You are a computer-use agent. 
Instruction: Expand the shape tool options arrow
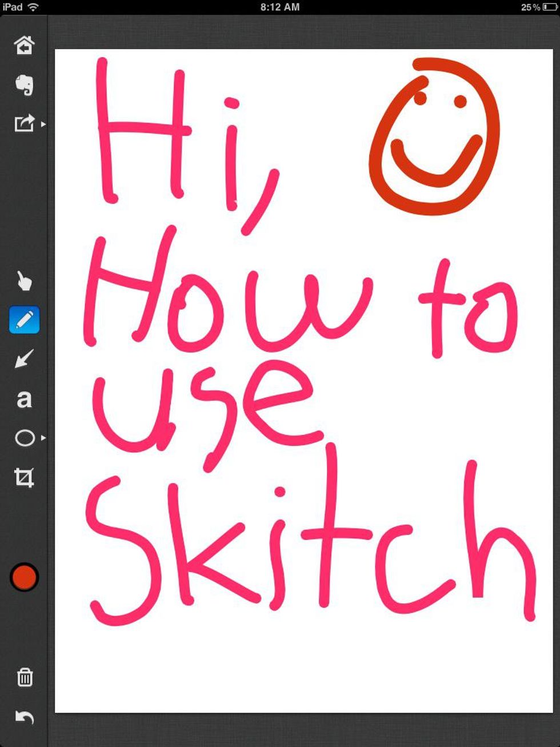coord(44,438)
